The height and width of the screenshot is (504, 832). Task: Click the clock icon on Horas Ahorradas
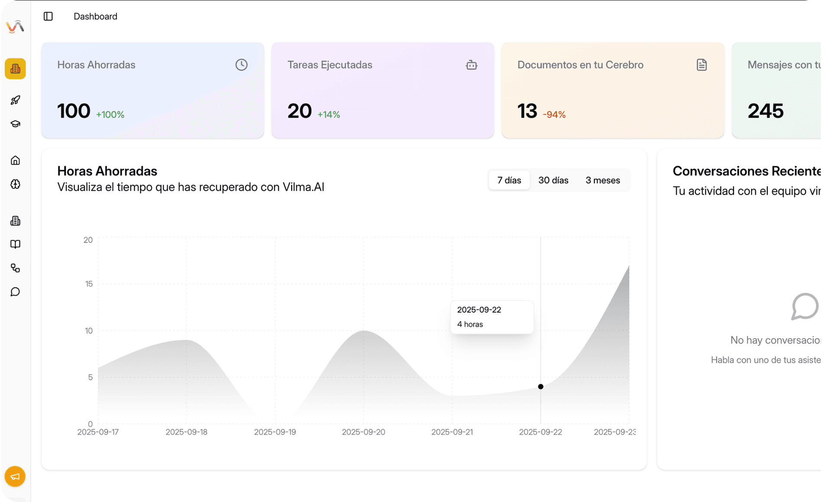click(241, 65)
